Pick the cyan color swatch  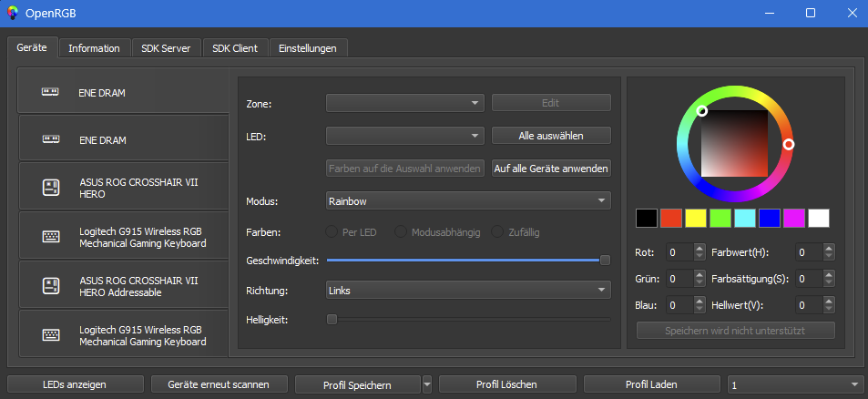pos(745,218)
